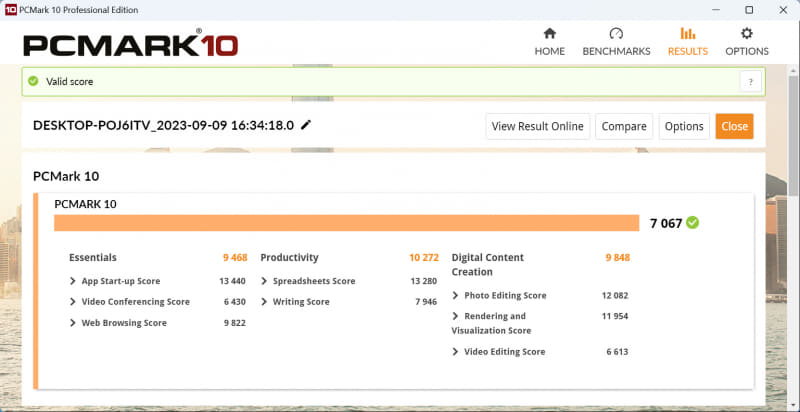The height and width of the screenshot is (412, 800).
Task: Click the Productivity heading
Action: [289, 258]
